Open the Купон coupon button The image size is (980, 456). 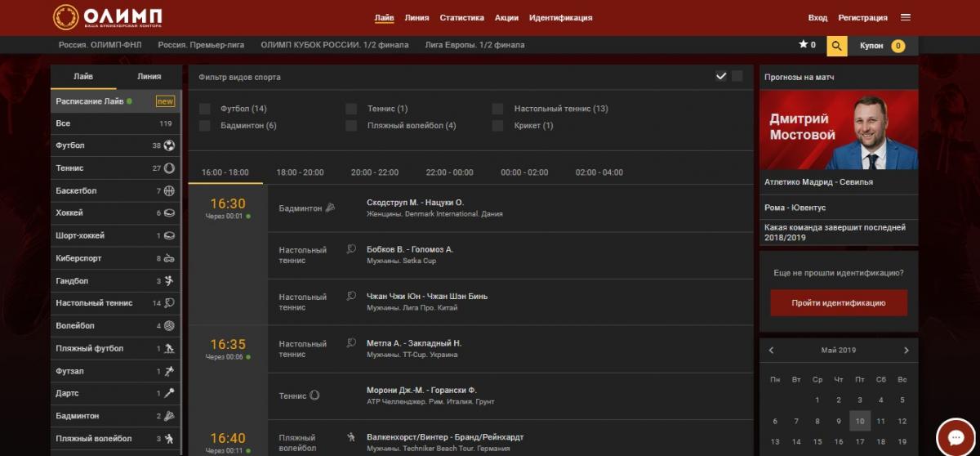(x=881, y=46)
